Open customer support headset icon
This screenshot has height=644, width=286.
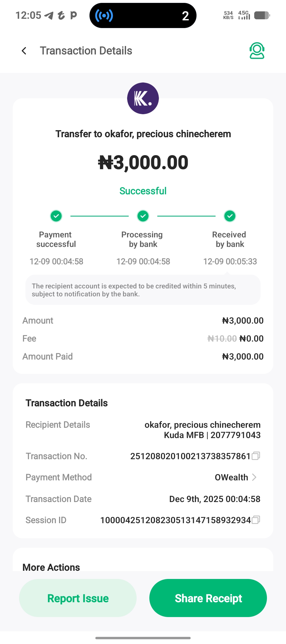pyautogui.click(x=257, y=50)
